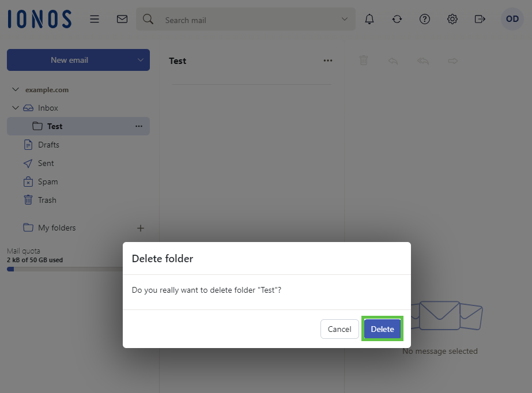Open the Spam folder
The width and height of the screenshot is (532, 393).
(47, 182)
